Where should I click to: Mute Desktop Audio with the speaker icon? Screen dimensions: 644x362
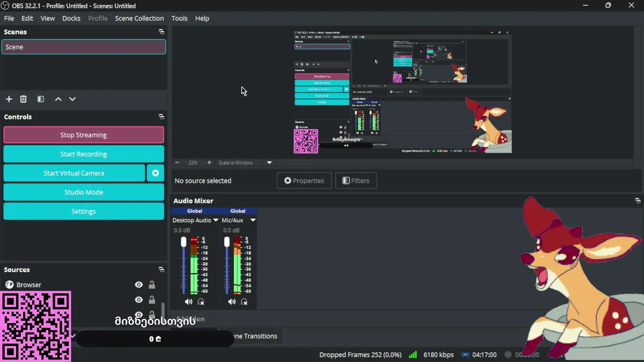coord(188,302)
